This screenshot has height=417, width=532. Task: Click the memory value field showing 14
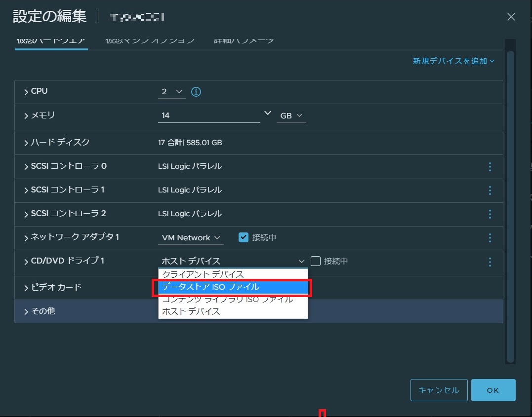point(209,115)
